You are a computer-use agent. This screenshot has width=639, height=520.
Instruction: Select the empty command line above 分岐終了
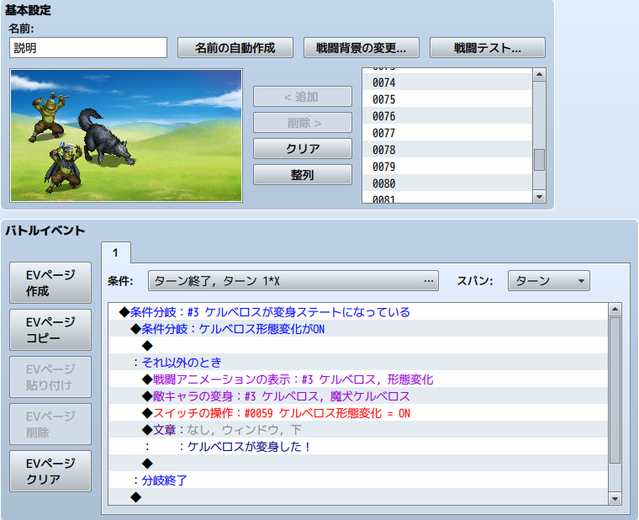tap(359, 463)
